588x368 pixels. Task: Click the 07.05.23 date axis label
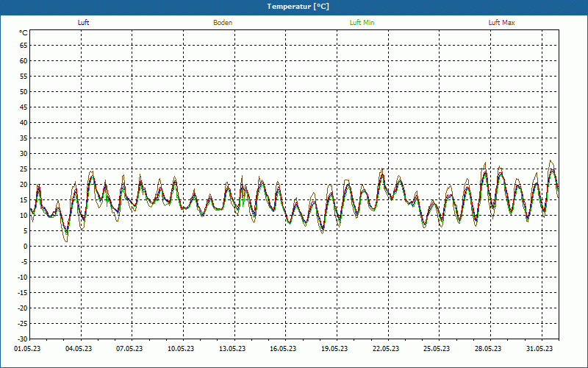(129, 349)
